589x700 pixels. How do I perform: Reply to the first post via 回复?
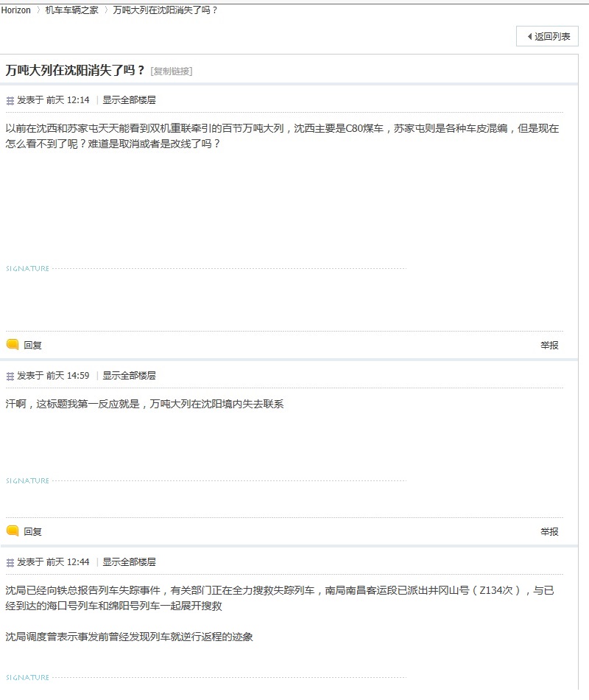click(32, 345)
